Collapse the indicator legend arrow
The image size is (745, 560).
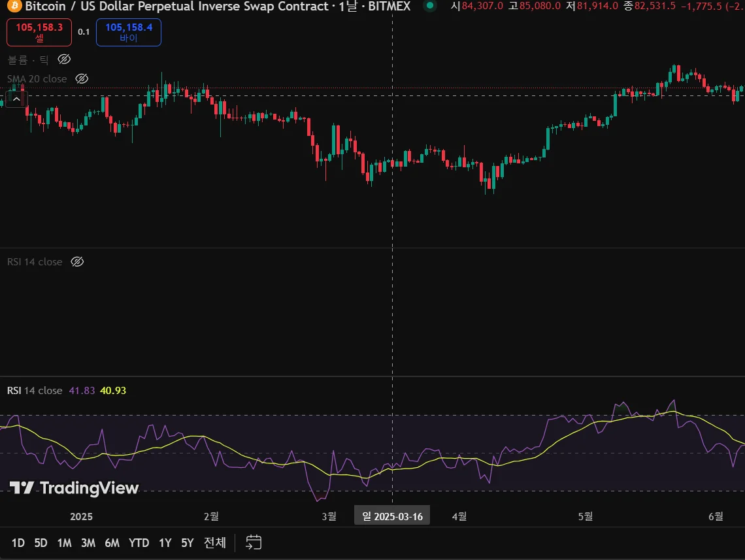coord(16,99)
